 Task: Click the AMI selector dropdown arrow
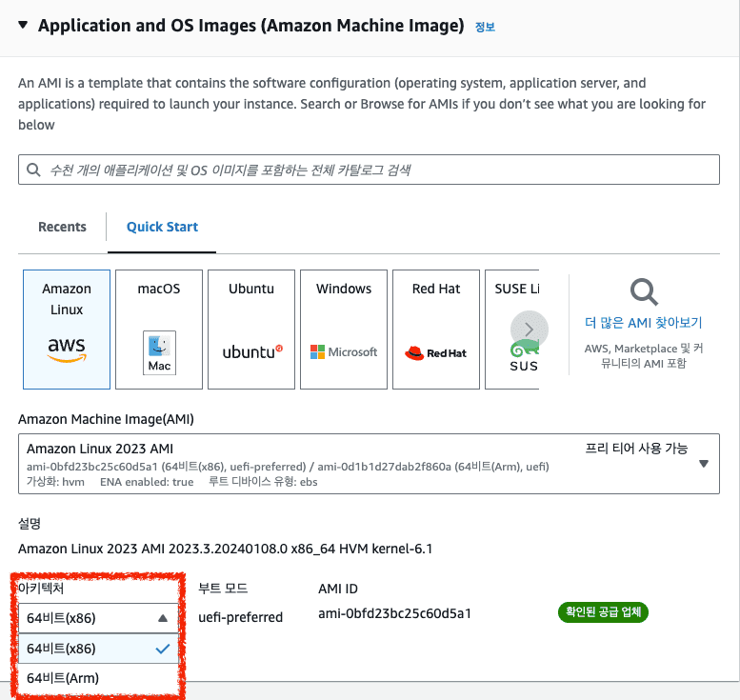pos(704,464)
